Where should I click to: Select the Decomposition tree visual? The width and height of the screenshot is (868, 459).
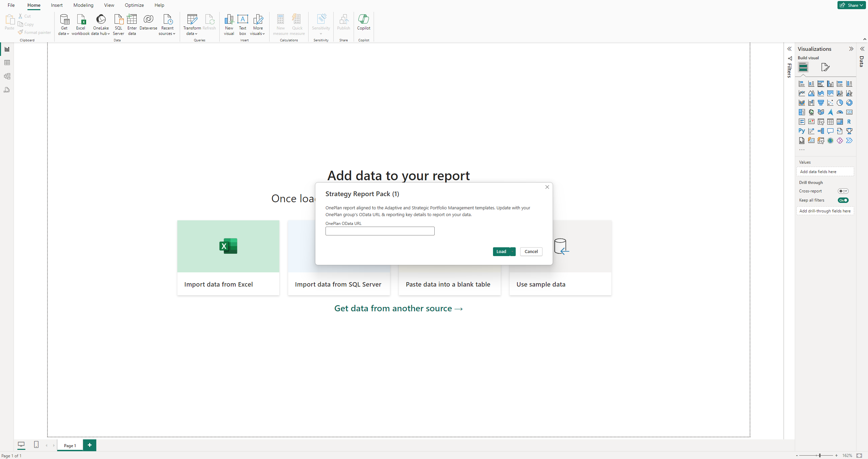(x=821, y=131)
